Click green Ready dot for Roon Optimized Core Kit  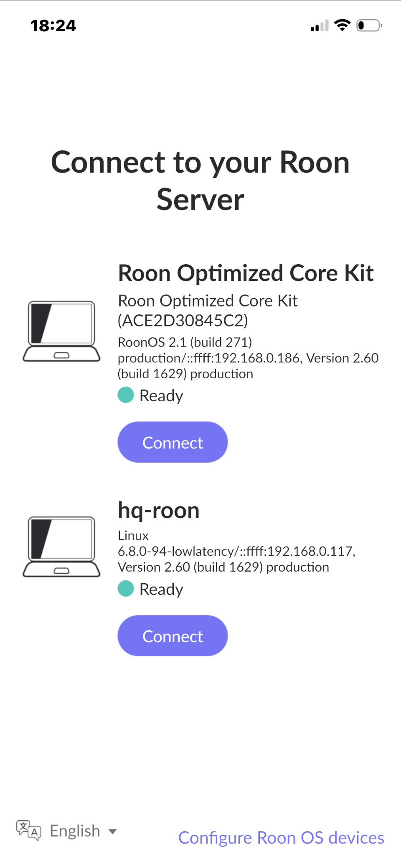[126, 395]
